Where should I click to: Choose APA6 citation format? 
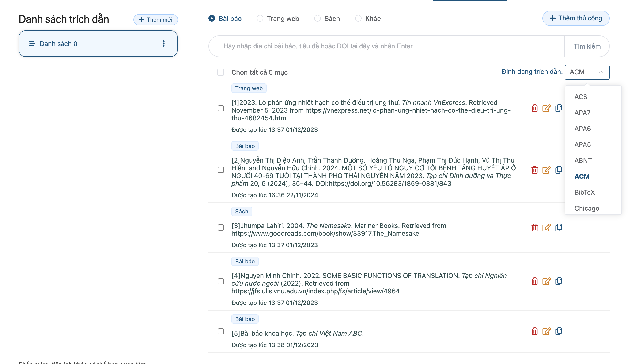593,129
